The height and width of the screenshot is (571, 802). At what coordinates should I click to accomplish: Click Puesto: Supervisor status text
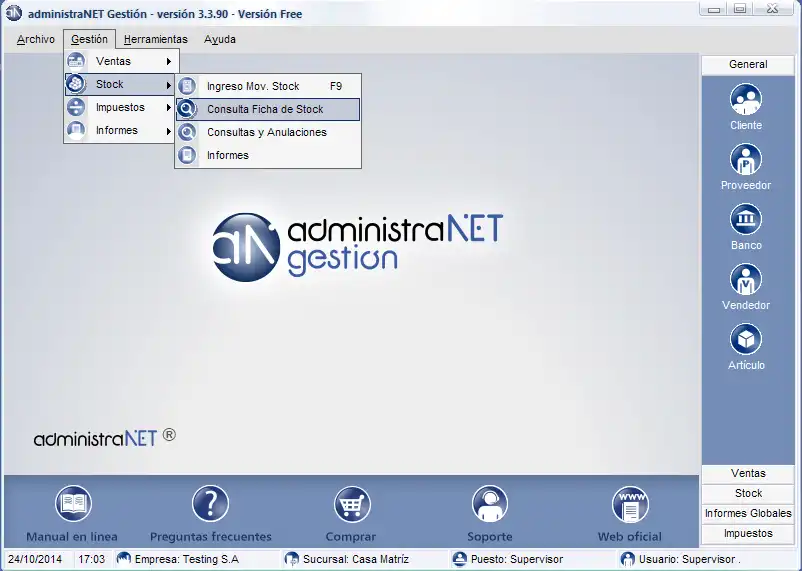point(517,559)
